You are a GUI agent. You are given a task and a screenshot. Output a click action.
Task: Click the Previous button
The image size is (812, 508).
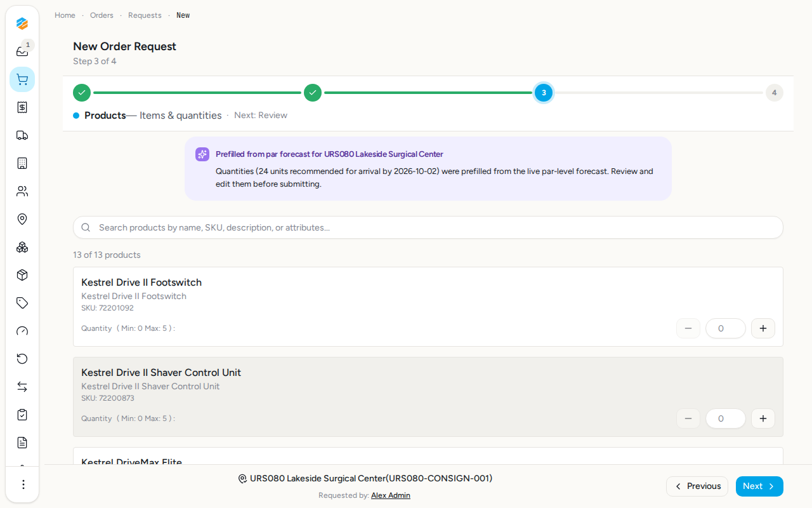[x=697, y=486]
